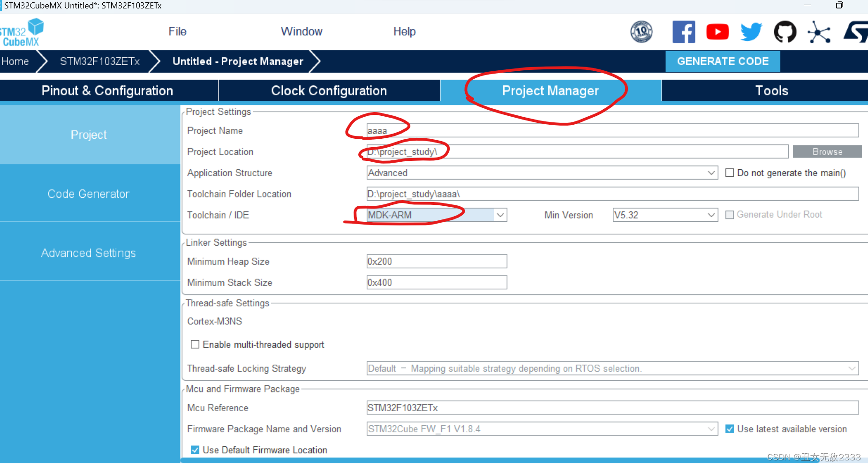Viewport: 868px width, 466px height.
Task: Open the Facebook page icon
Action: coord(684,32)
